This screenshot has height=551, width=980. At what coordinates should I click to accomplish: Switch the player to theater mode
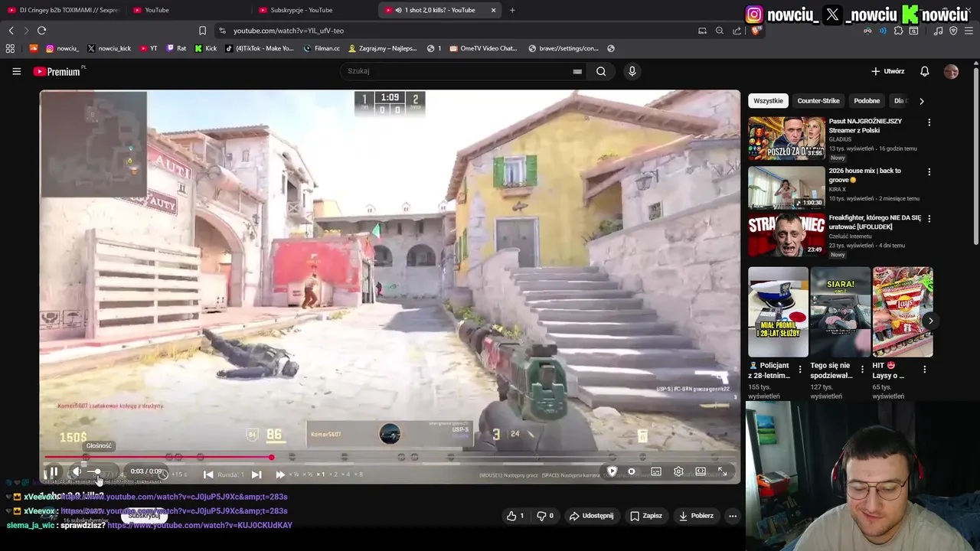pyautogui.click(x=701, y=471)
